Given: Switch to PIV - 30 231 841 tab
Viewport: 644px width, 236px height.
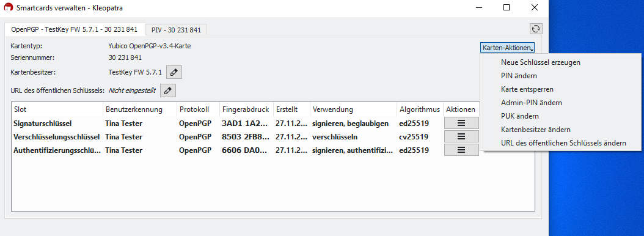Looking at the screenshot, I should 176,30.
